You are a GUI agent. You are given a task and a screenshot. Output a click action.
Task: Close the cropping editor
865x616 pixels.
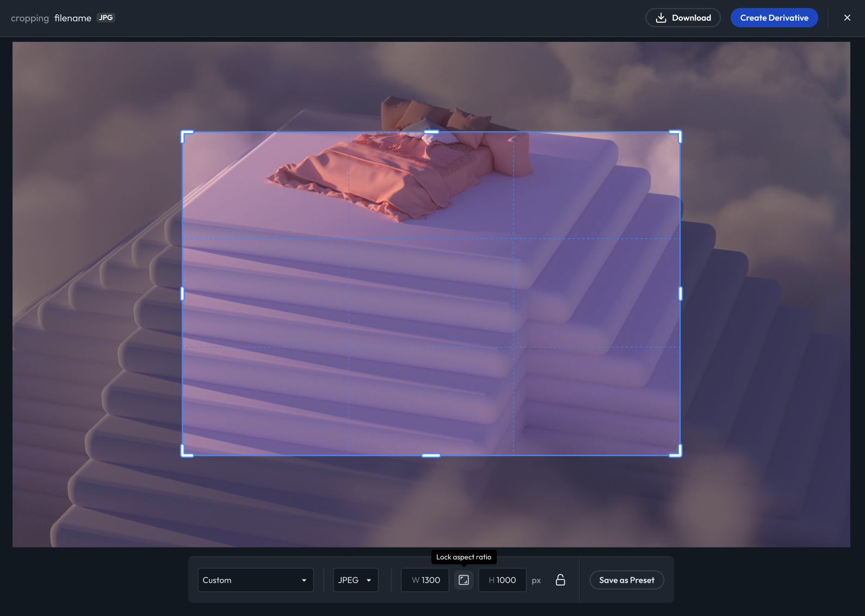(847, 18)
